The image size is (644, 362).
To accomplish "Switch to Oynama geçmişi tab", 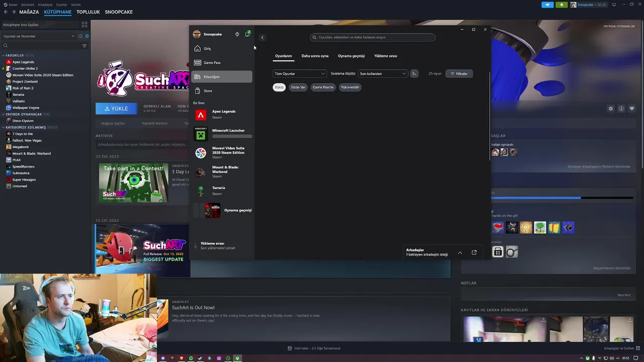I will pyautogui.click(x=351, y=56).
